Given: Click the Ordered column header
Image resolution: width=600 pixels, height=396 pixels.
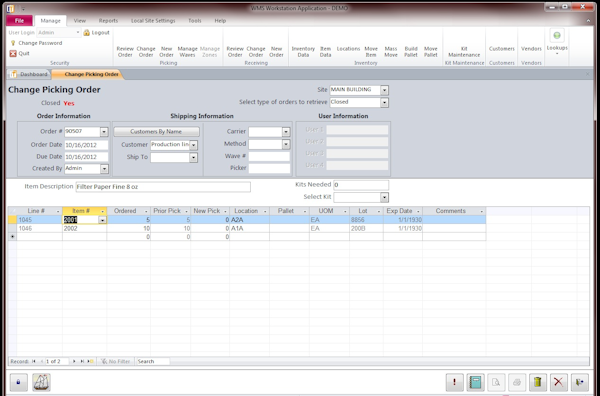Looking at the screenshot, I should click(x=129, y=211).
